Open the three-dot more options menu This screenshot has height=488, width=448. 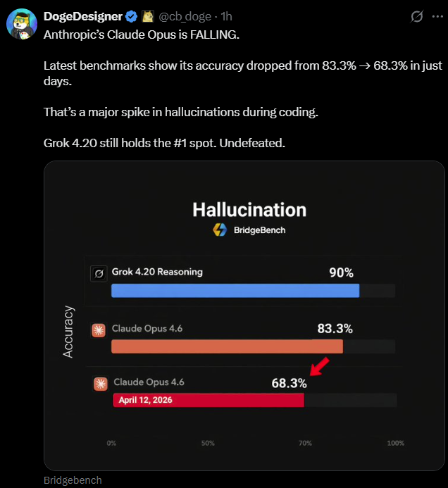437,16
